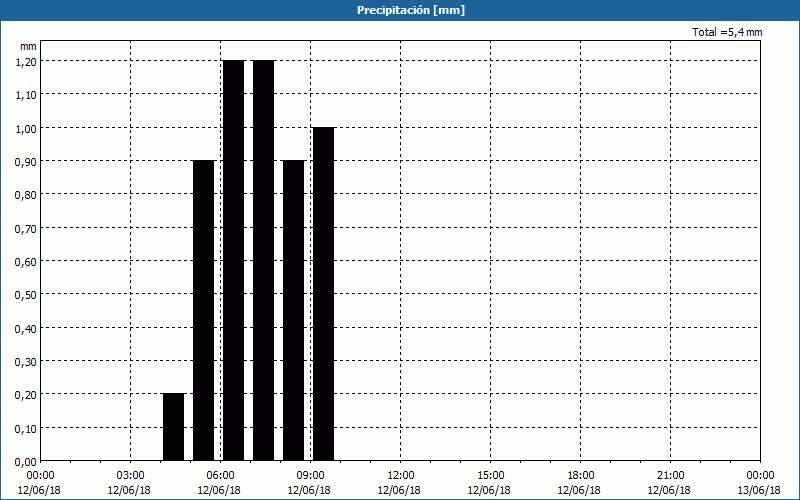Click the 0,90 mm bar ending at 09:00
This screenshot has width=800, height=500.
click(x=294, y=311)
